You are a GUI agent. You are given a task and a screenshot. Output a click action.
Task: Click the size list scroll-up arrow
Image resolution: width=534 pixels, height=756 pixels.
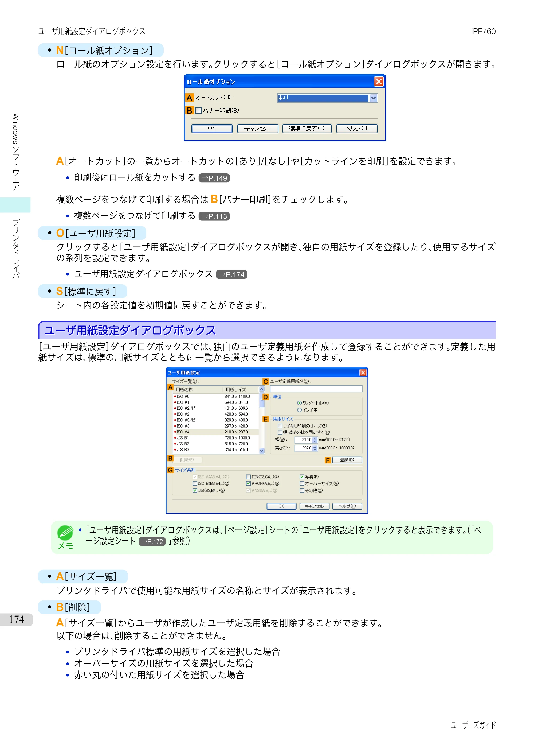pyautogui.click(x=262, y=389)
